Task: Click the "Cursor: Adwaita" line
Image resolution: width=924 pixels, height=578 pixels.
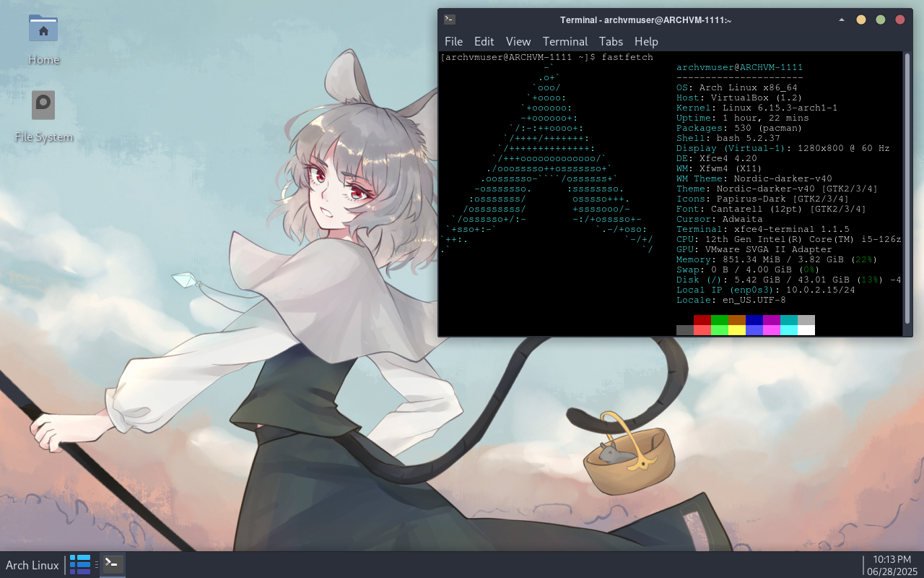Action: pos(720,219)
